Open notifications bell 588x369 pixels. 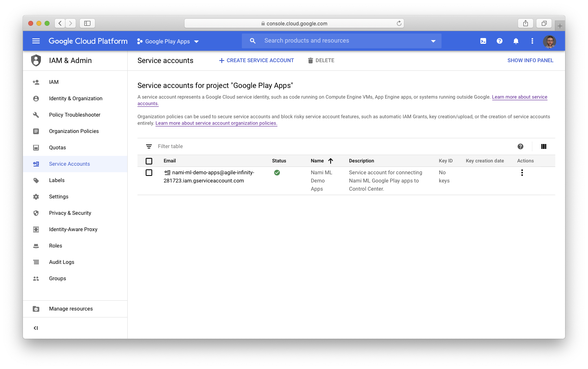click(x=516, y=41)
